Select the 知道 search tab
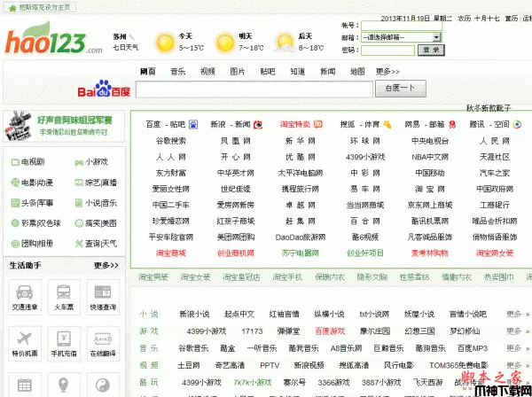This screenshot has height=397, width=532. [298, 72]
